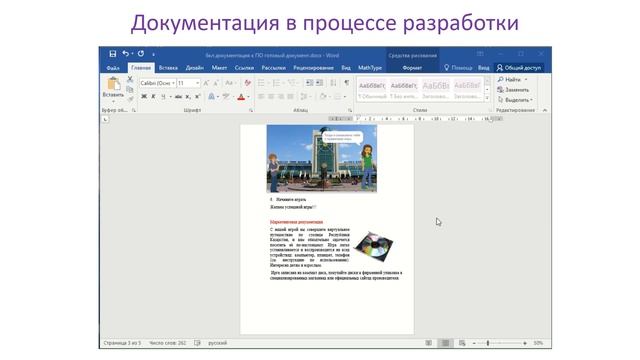Collapse the ribbon with the arrow
The image size is (640, 360).
(545, 110)
